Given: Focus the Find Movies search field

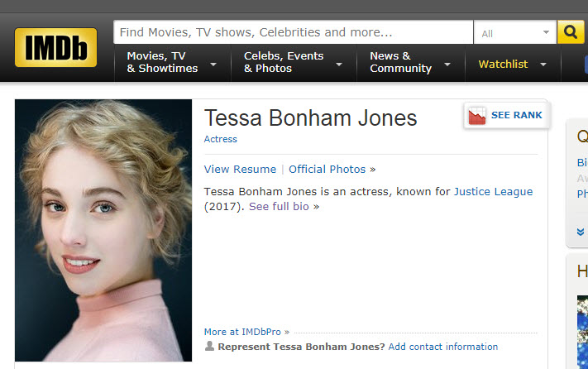Looking at the screenshot, I should pyautogui.click(x=294, y=32).
